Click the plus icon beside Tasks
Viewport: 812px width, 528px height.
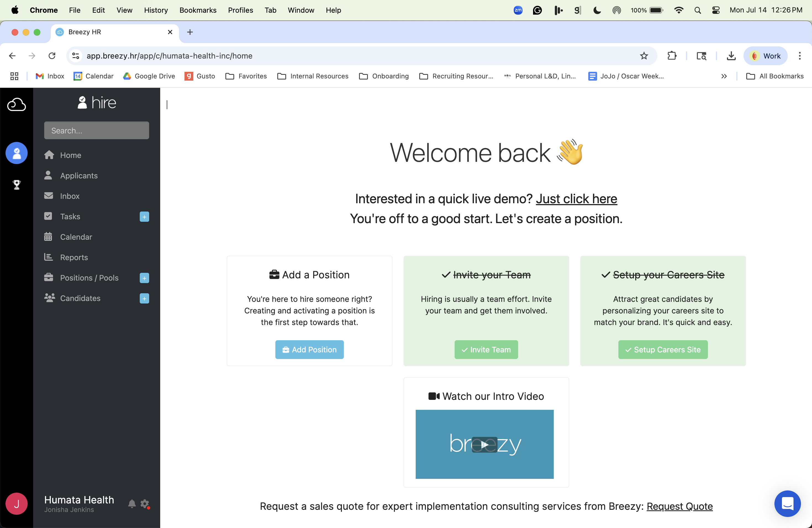tap(144, 217)
